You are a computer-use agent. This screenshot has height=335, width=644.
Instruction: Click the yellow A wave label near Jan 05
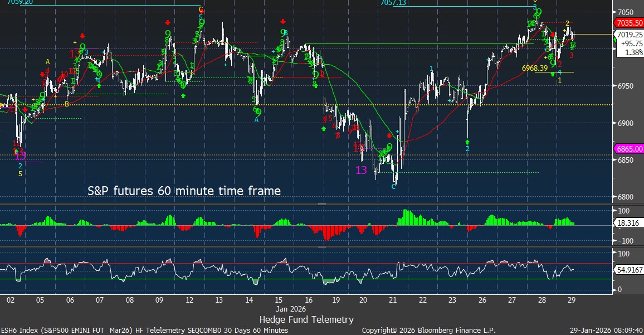[48, 61]
